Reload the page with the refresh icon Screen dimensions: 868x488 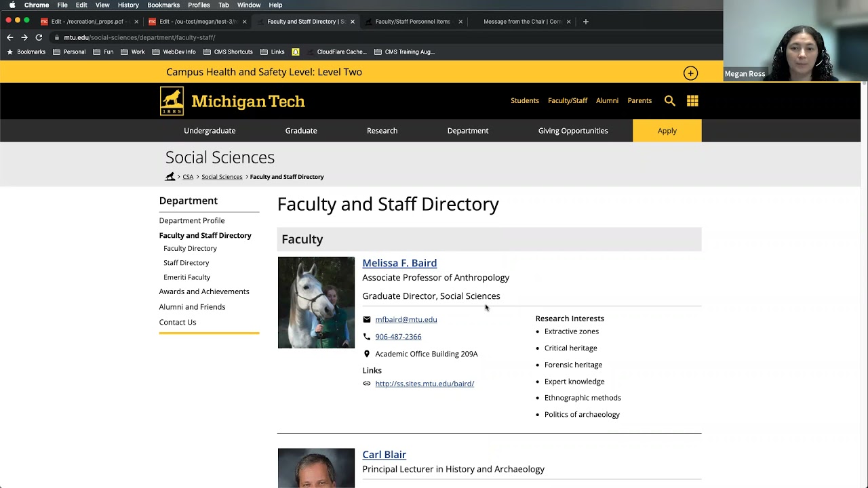[39, 37]
